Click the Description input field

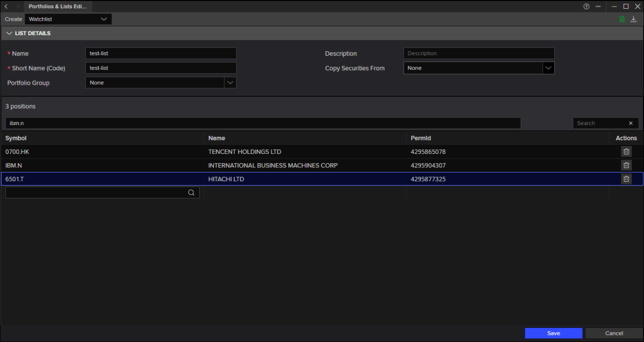[478, 53]
